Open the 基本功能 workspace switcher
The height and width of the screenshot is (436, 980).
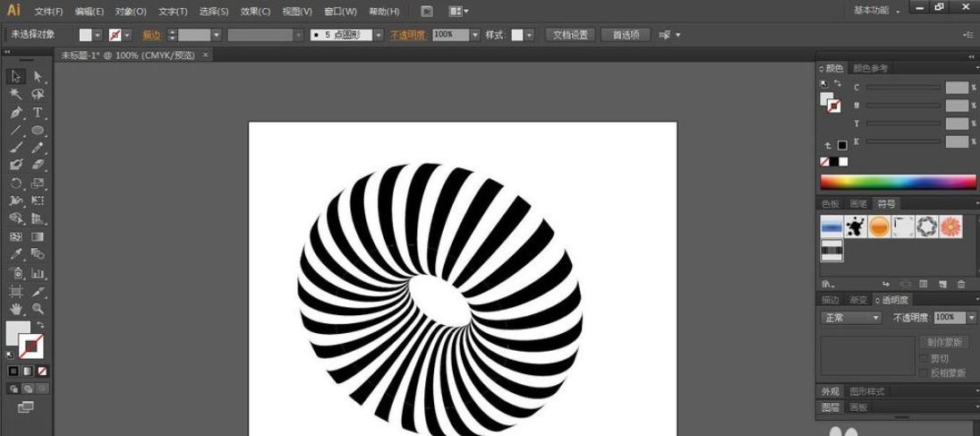877,11
